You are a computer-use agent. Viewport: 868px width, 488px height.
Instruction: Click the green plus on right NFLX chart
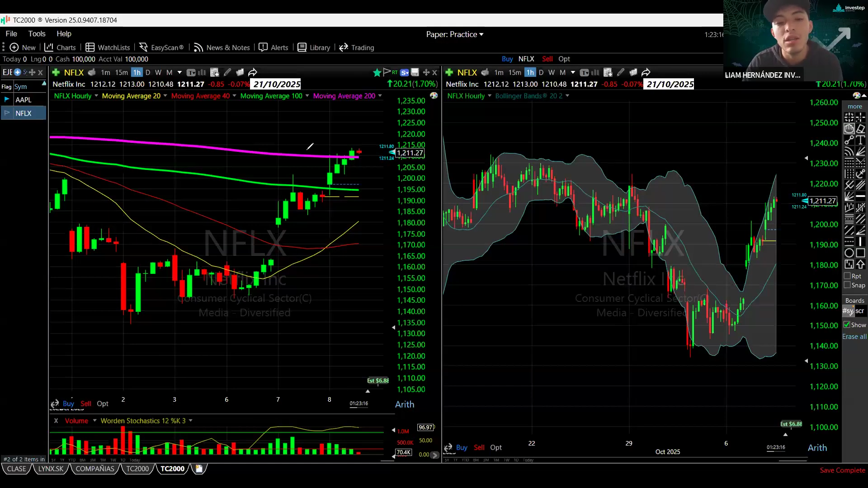pyautogui.click(x=449, y=72)
